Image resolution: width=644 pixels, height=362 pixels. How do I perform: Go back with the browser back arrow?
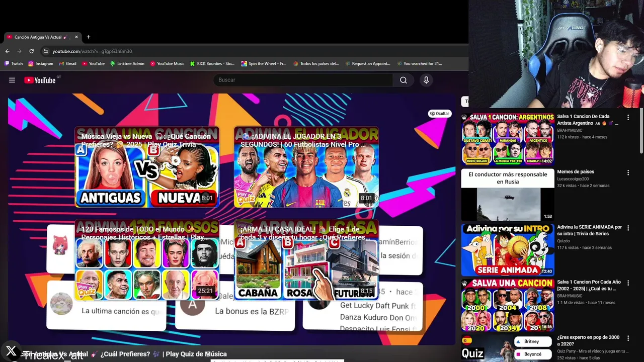point(7,51)
